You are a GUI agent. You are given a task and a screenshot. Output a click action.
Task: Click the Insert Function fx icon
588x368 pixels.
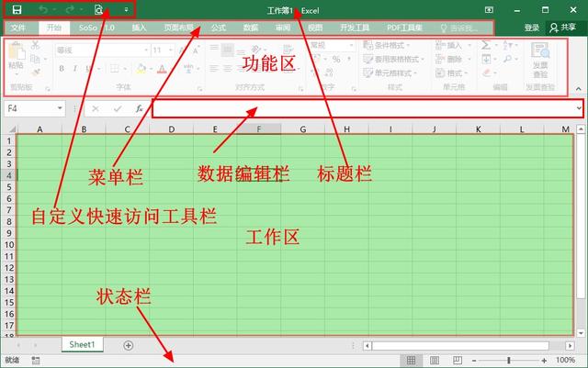(x=139, y=108)
